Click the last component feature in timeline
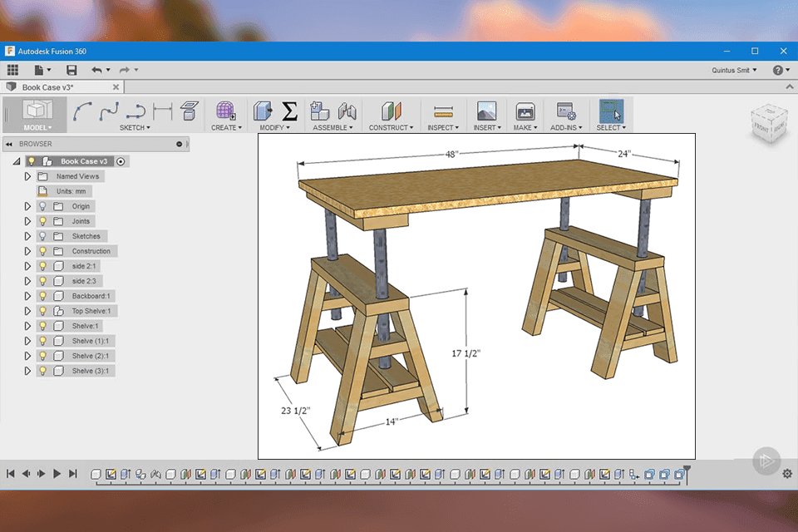Viewport: 798px width, 532px height. click(x=679, y=475)
